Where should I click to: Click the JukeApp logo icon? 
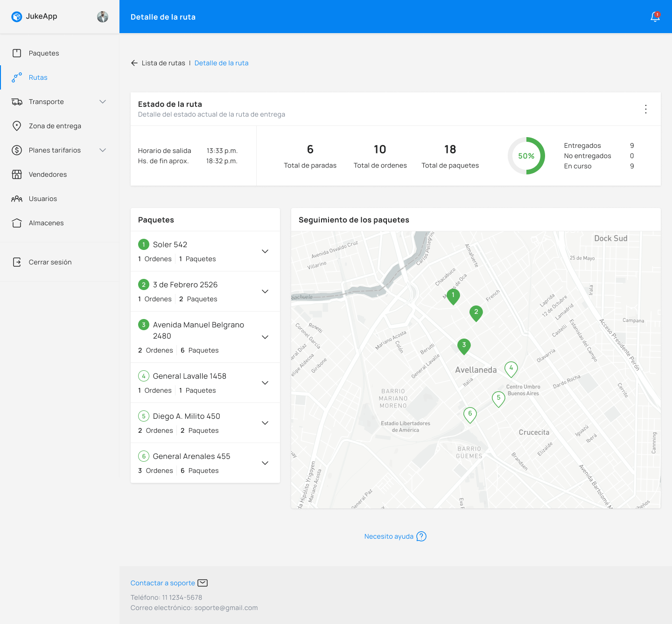coord(17,17)
